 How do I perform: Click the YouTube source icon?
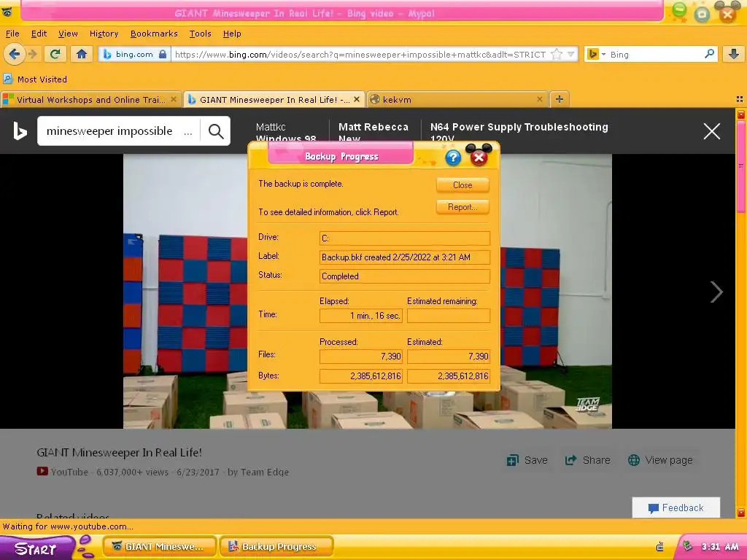pos(42,472)
